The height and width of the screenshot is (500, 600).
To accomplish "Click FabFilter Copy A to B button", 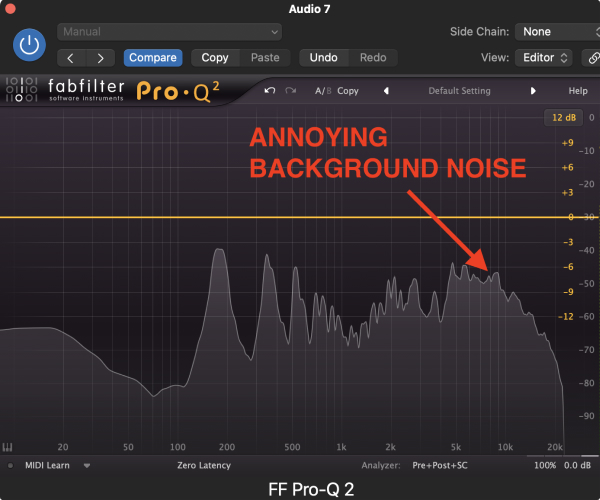I will 348,91.
